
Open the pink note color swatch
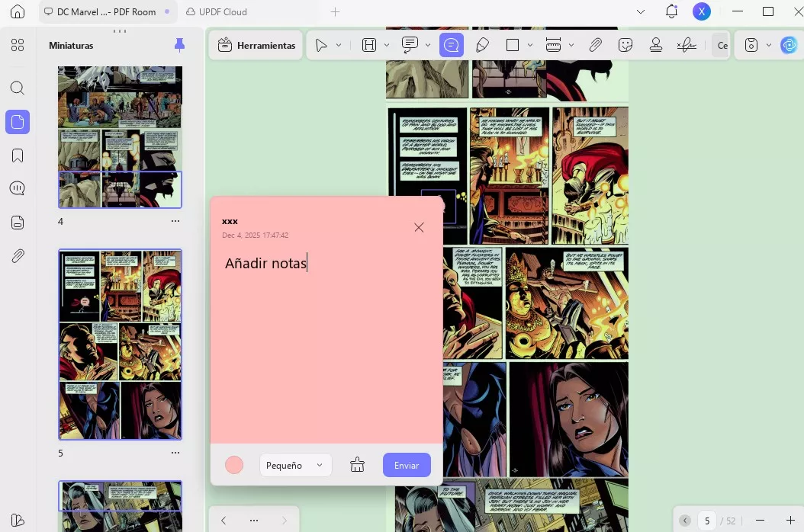[x=234, y=466]
